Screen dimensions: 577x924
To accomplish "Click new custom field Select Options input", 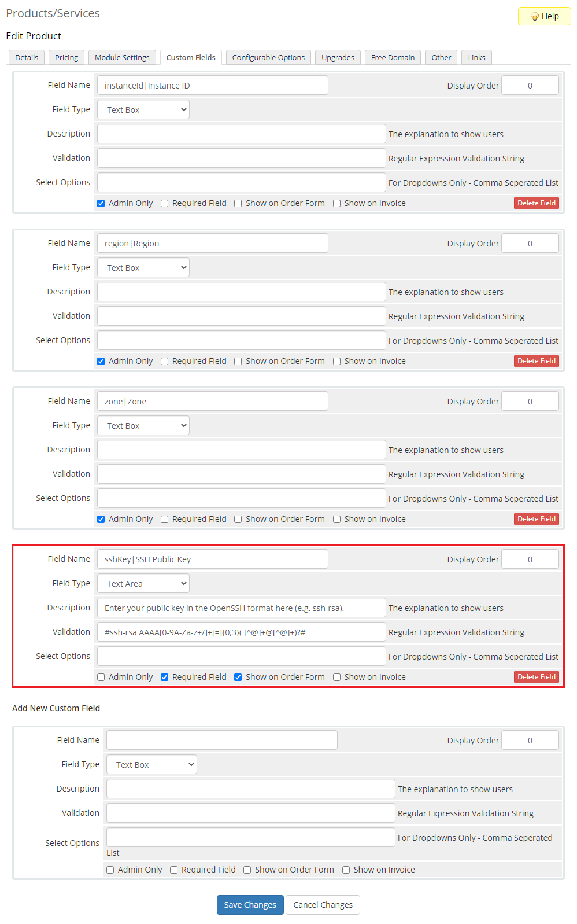I will point(250,837).
